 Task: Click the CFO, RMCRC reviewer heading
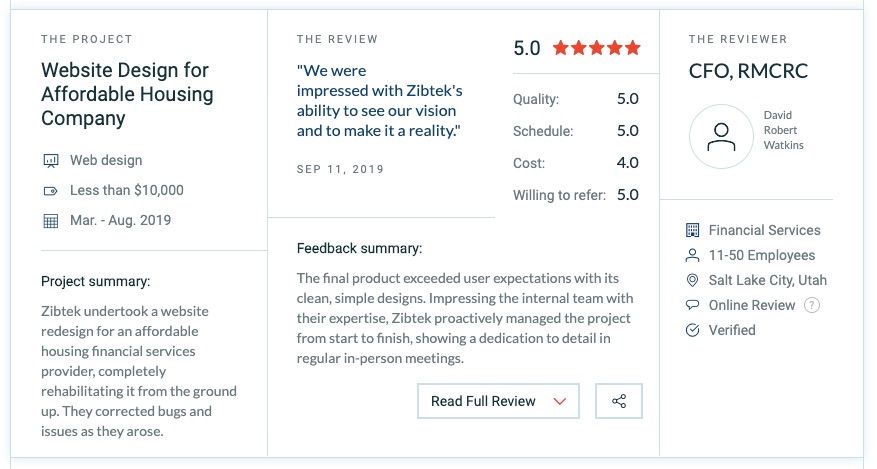(748, 71)
